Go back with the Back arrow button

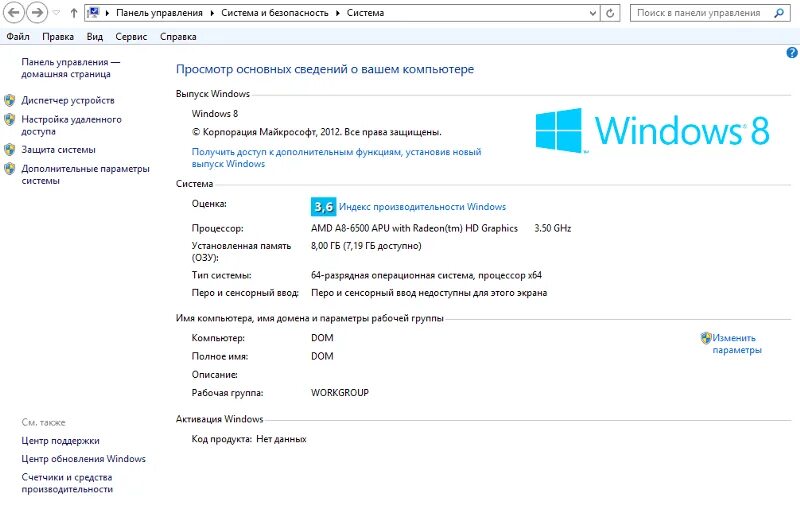tap(13, 13)
